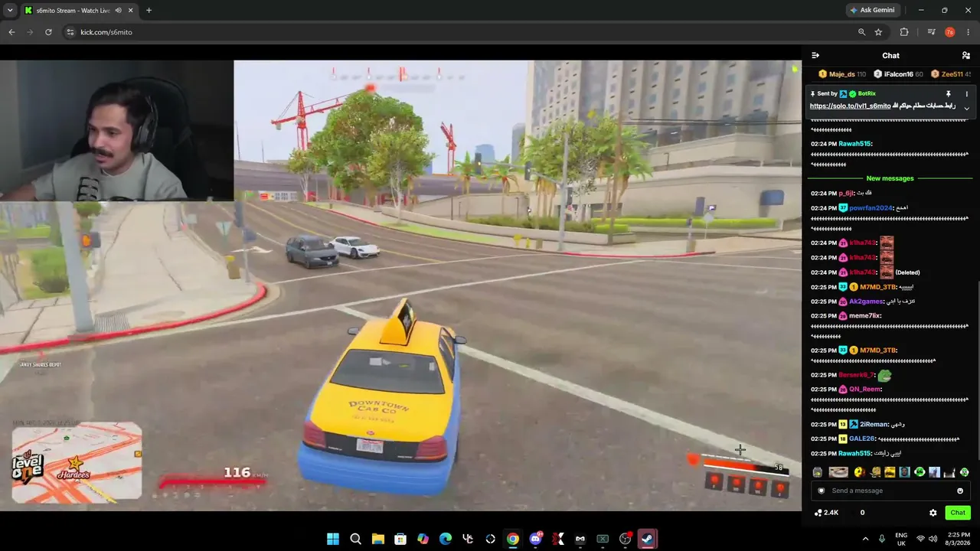Bookmark this page with the star
The image size is (980, 551).
pyautogui.click(x=878, y=32)
